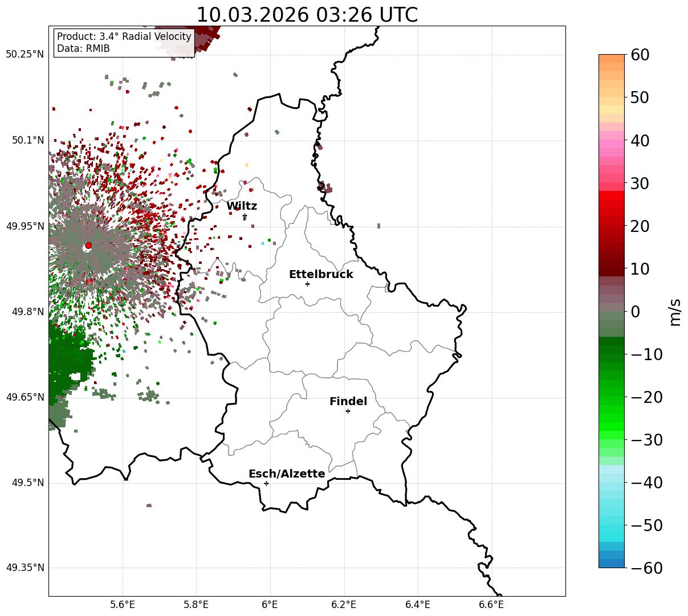This screenshot has height=616, width=688.
Task: Click the 5.8°E longitude label
Action: tap(196, 605)
